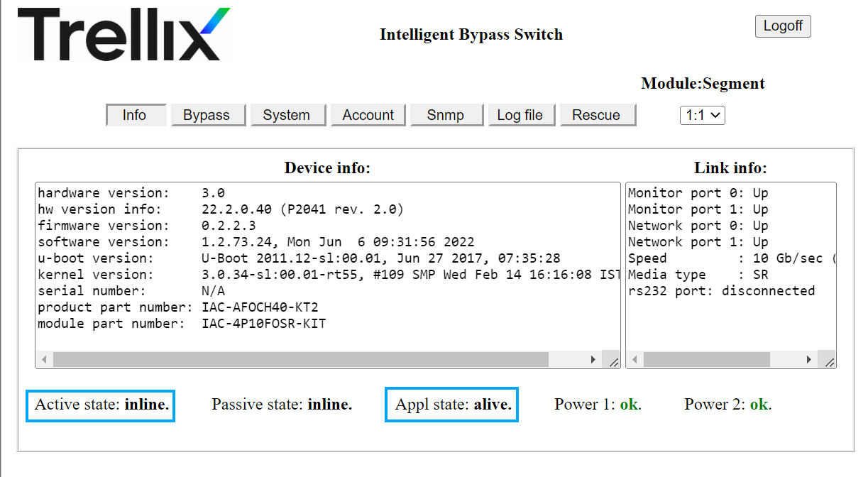Click right scroll arrow in Link info box
868x477 pixels.
(x=809, y=360)
